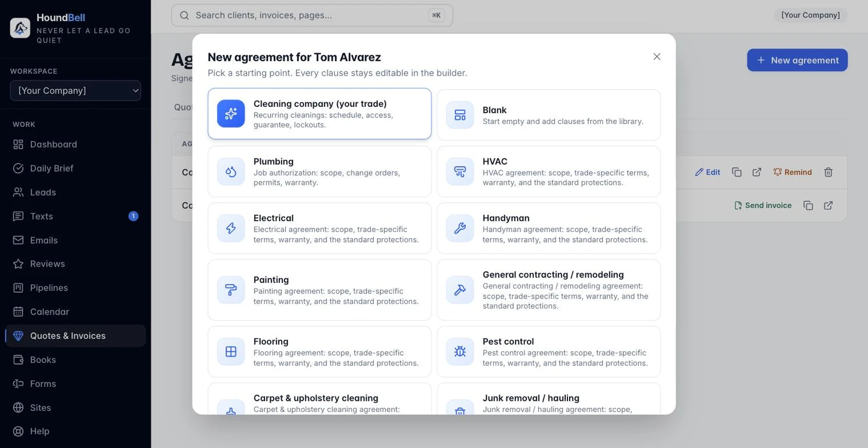868x448 pixels.
Task: Open Daily Brief in sidebar
Action: 76,168
